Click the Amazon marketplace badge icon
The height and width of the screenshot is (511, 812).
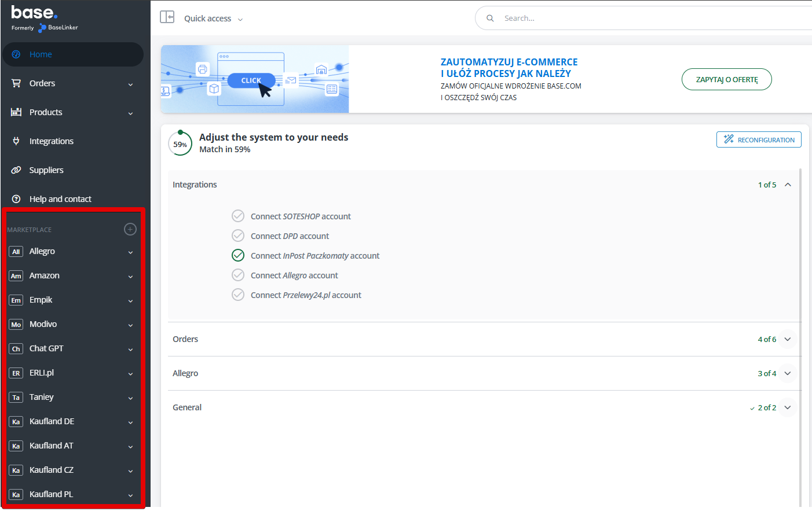[x=16, y=276]
